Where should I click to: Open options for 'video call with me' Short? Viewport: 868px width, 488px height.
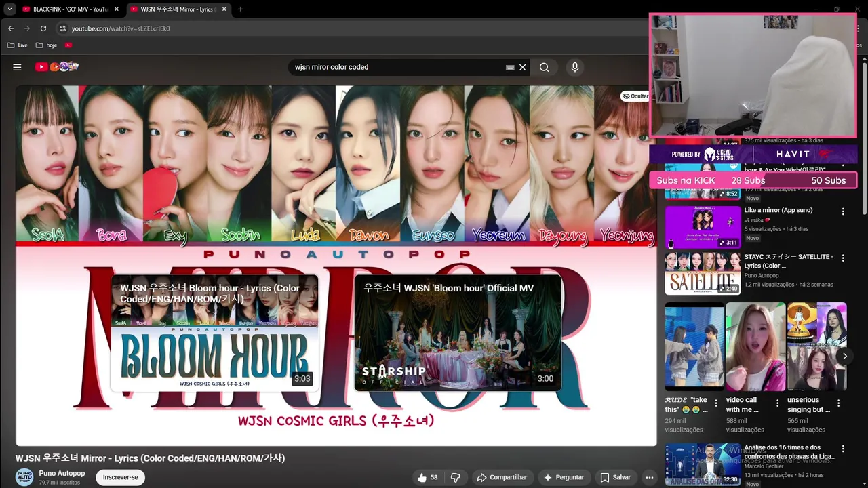[x=777, y=403]
